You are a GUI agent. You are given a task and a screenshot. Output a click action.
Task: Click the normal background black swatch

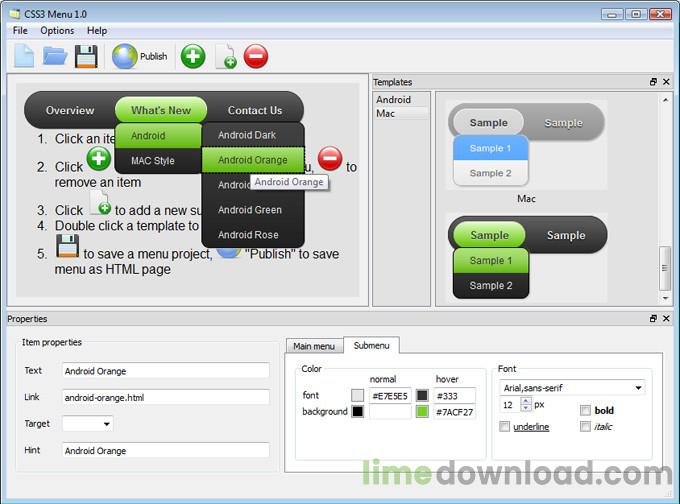pos(357,411)
